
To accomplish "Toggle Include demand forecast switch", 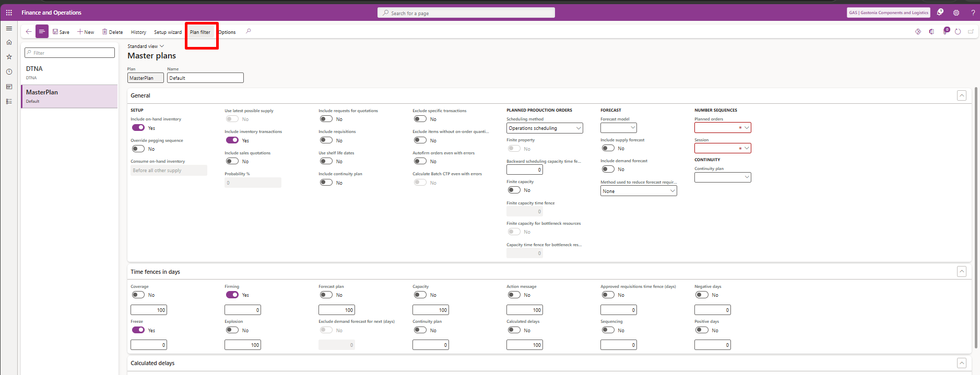I will tap(608, 169).
